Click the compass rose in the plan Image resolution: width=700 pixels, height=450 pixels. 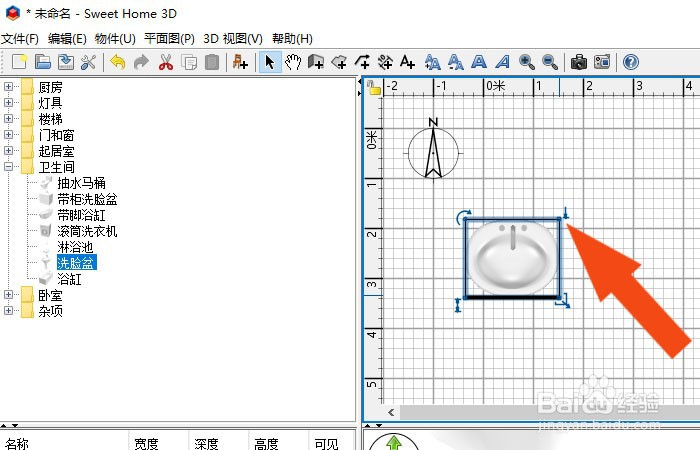(433, 150)
